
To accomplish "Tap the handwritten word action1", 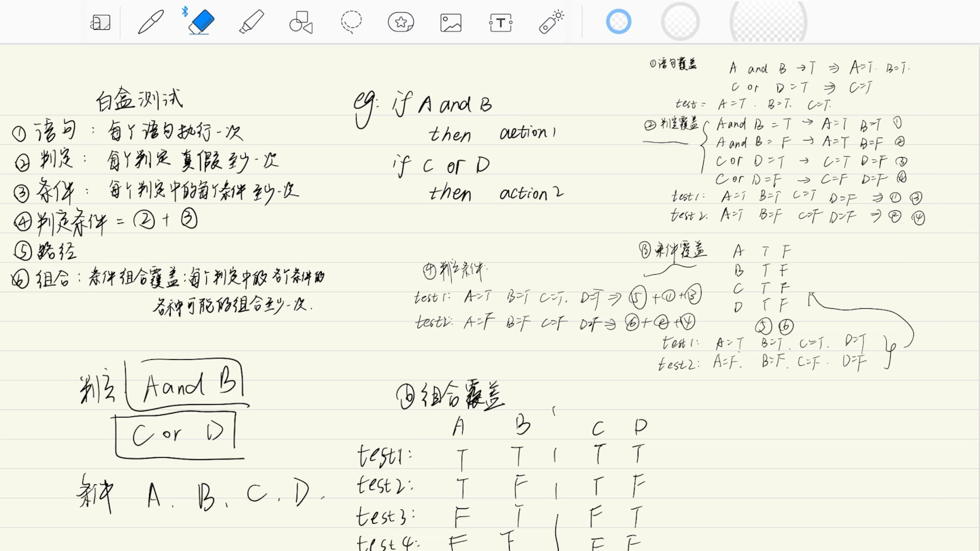I will [x=528, y=133].
